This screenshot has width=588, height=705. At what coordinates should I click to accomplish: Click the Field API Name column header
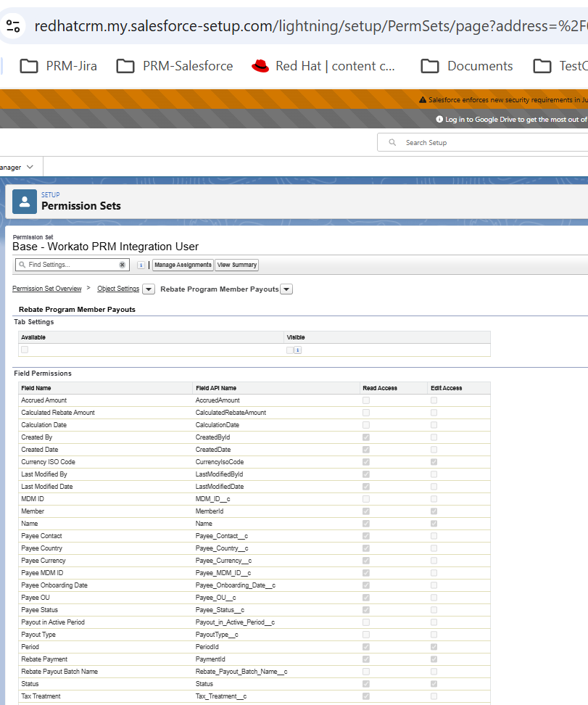pyautogui.click(x=216, y=388)
